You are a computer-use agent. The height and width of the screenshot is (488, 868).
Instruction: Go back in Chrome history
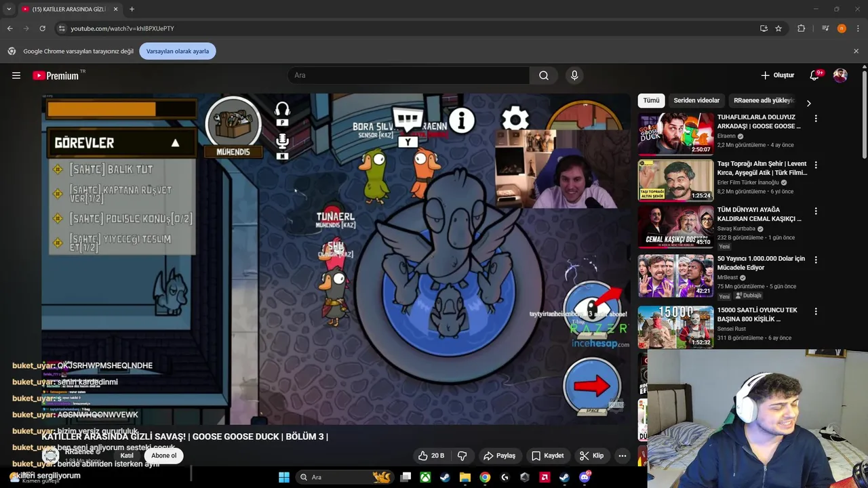pos(9,28)
